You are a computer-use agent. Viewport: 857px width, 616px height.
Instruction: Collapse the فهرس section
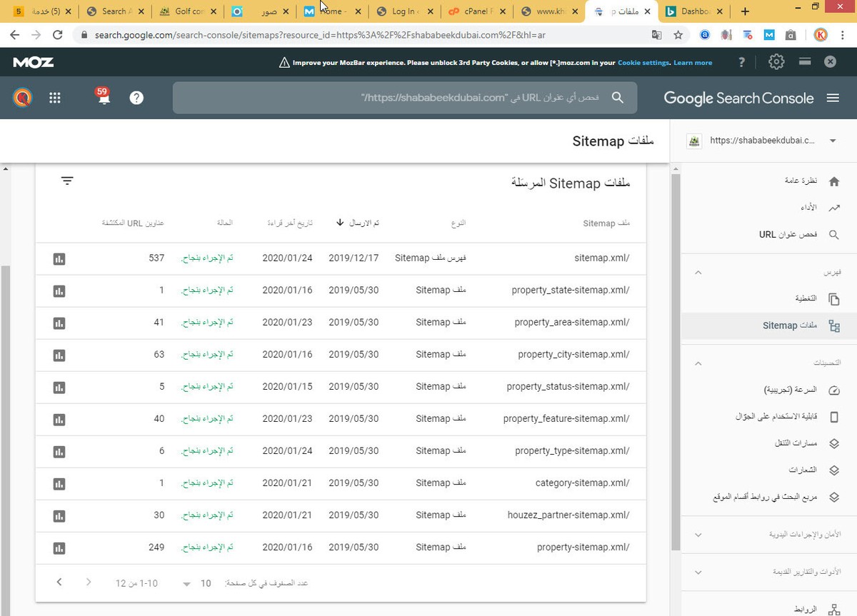698,273
